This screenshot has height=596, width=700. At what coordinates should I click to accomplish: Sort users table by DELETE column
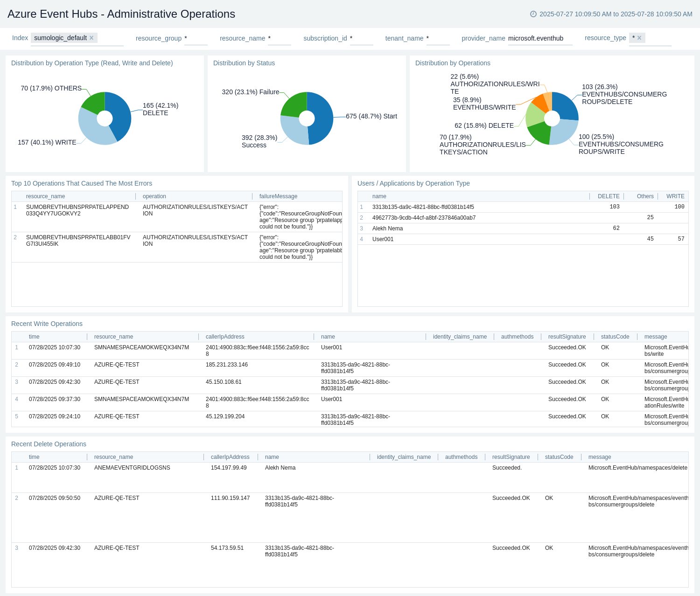609,196
